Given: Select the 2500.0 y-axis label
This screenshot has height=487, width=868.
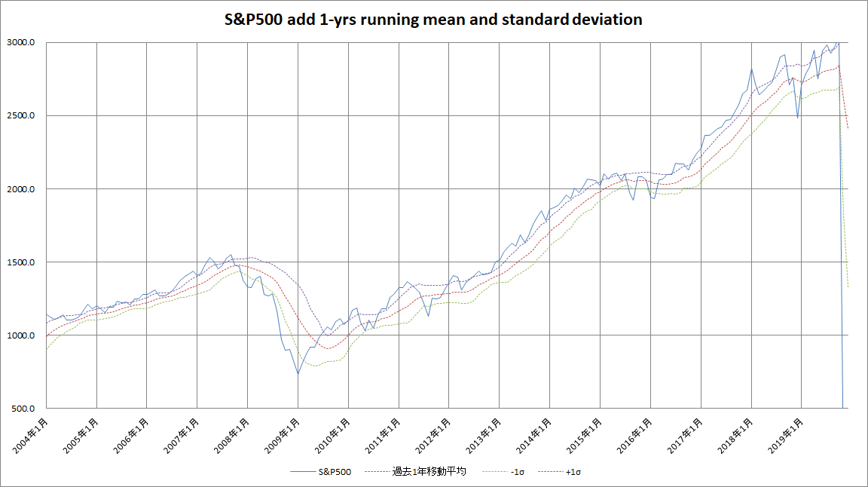Looking at the screenshot, I should (21, 116).
